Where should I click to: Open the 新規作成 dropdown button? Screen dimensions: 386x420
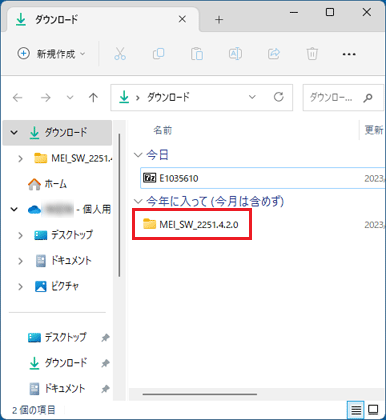coord(52,54)
